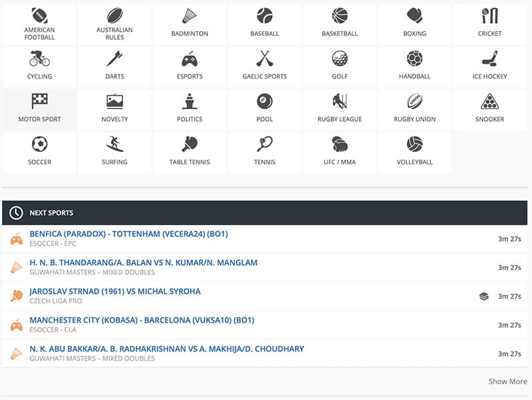532x400 pixels.
Task: Click the Next Sports header title
Action: coord(51,213)
